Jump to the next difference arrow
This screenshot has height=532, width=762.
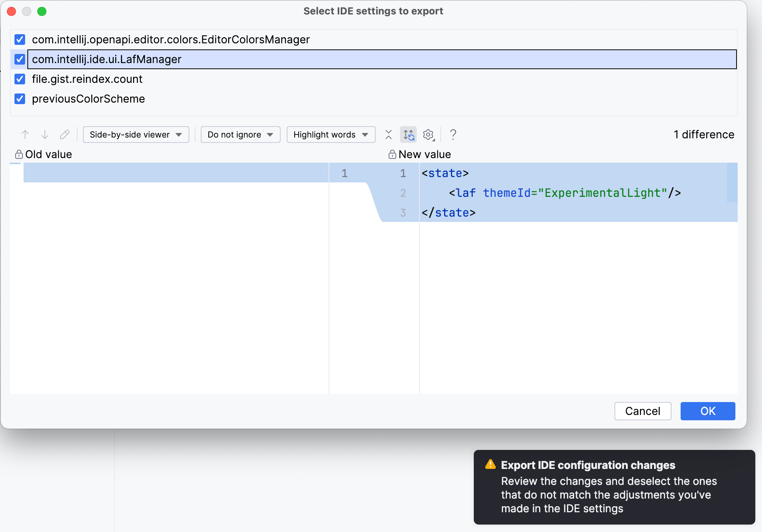(x=45, y=135)
